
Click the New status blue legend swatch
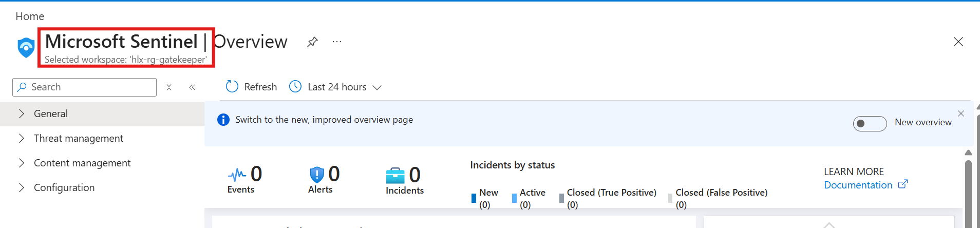click(474, 198)
